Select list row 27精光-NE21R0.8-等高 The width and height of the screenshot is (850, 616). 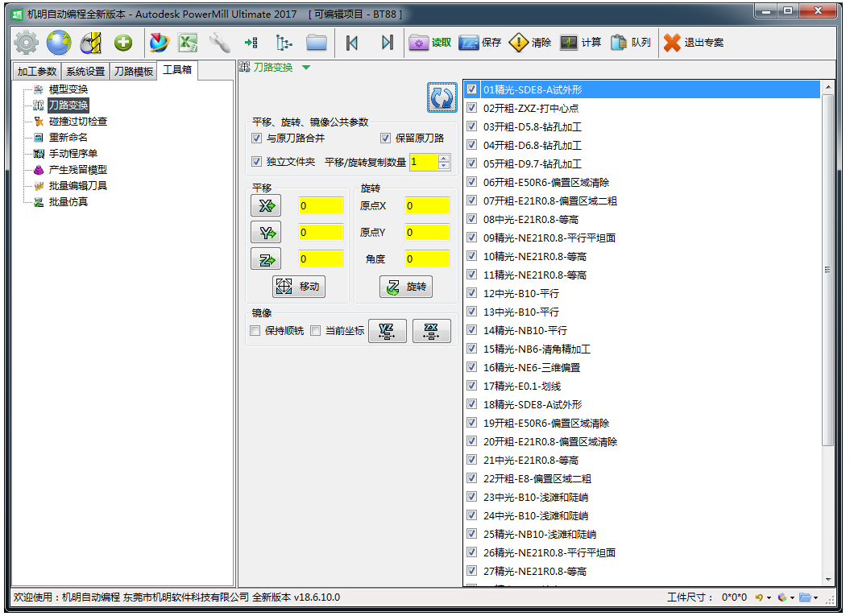click(642, 571)
